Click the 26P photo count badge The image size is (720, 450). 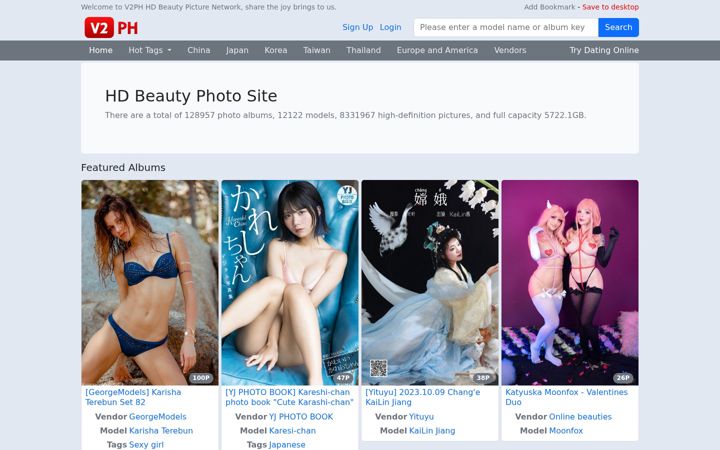(623, 378)
